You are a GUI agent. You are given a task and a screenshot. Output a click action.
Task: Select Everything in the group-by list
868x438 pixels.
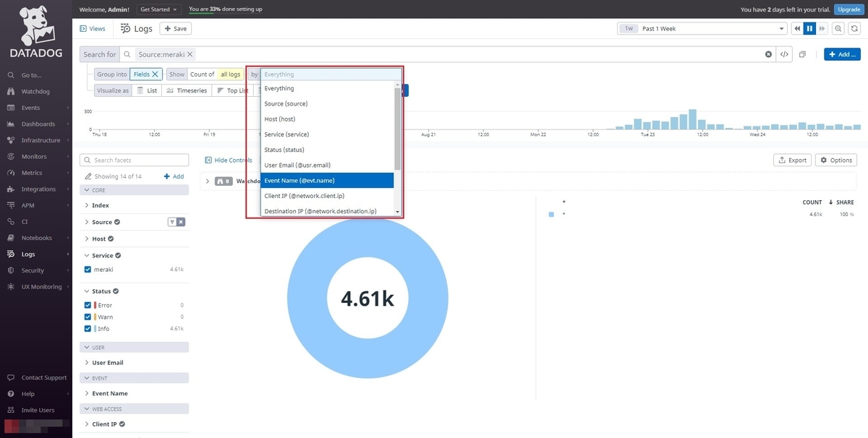(327, 88)
